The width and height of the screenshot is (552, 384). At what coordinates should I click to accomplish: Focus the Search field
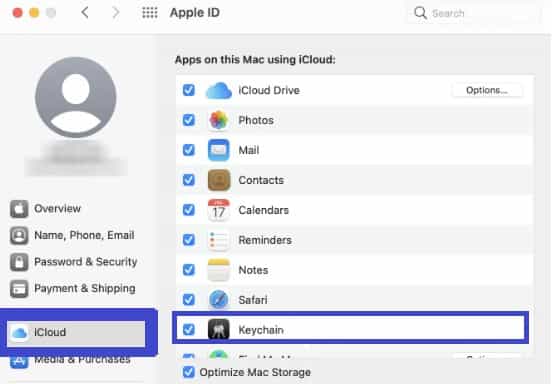[x=472, y=13]
